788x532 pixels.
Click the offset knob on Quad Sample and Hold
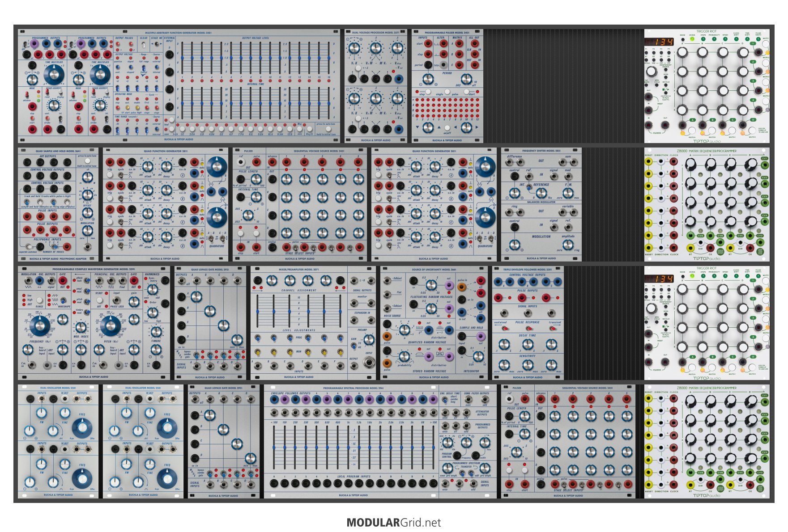coord(88,213)
